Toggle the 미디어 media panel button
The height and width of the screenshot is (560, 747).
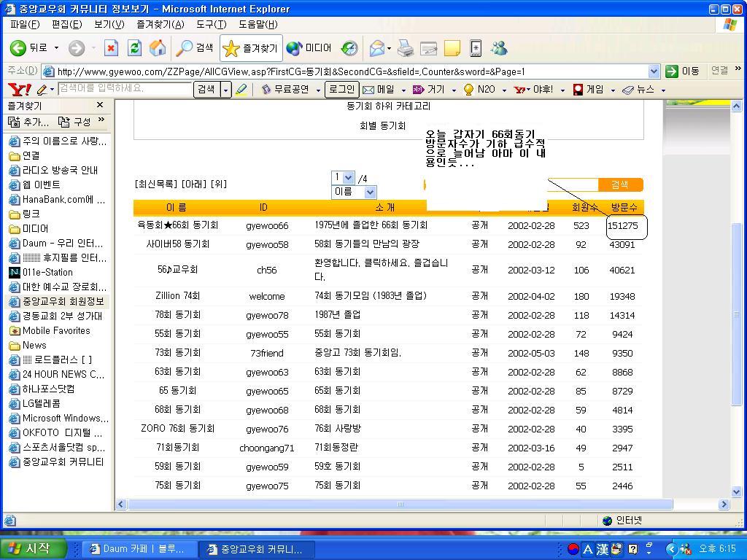tap(309, 48)
